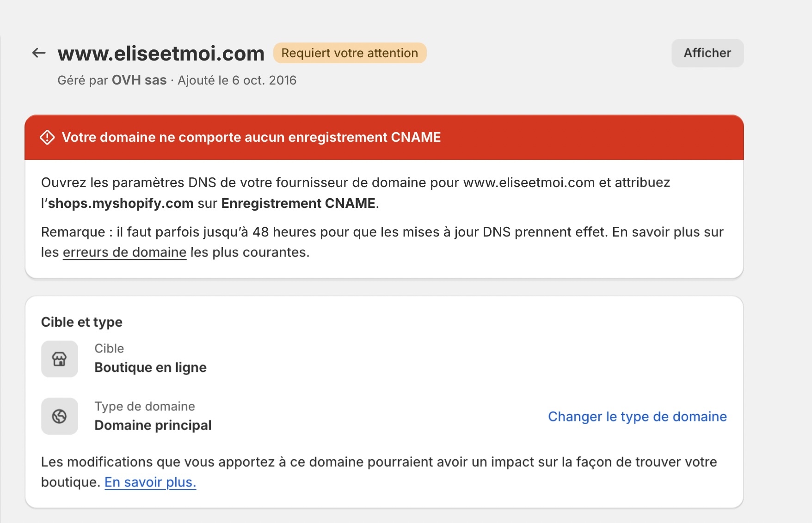
Task: Click the 'Type de domaine' label
Action: pyautogui.click(x=145, y=406)
